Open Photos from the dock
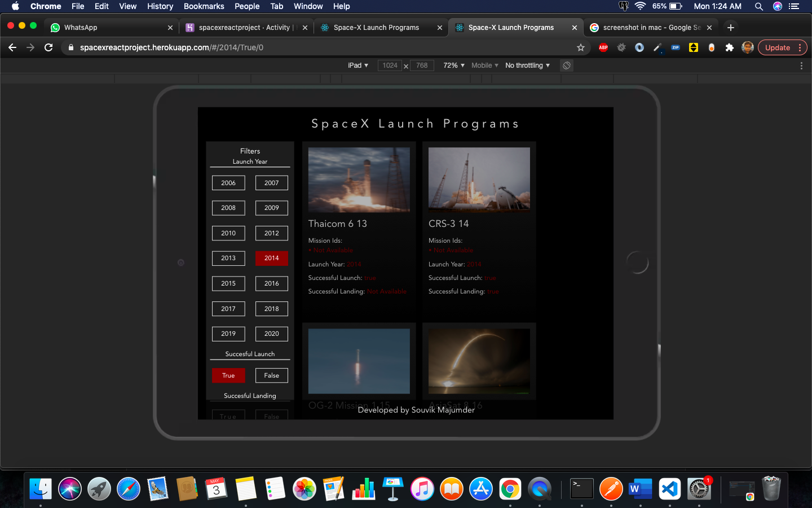 304,489
